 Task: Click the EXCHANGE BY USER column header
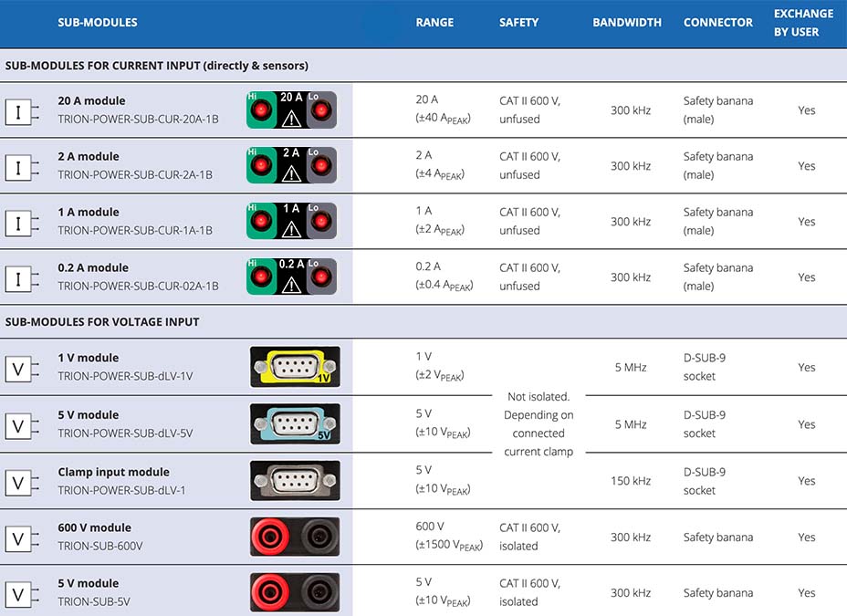click(x=803, y=23)
